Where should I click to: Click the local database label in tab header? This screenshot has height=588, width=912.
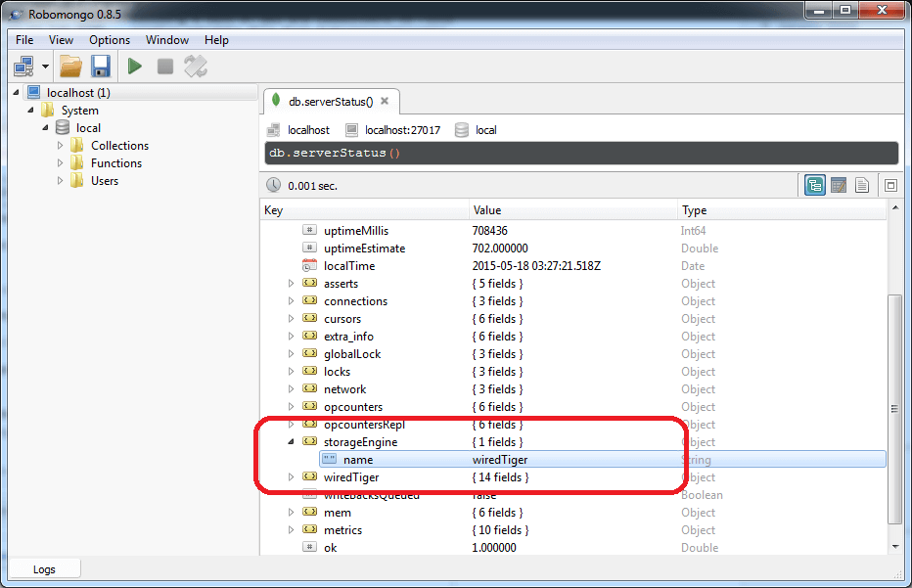[485, 130]
